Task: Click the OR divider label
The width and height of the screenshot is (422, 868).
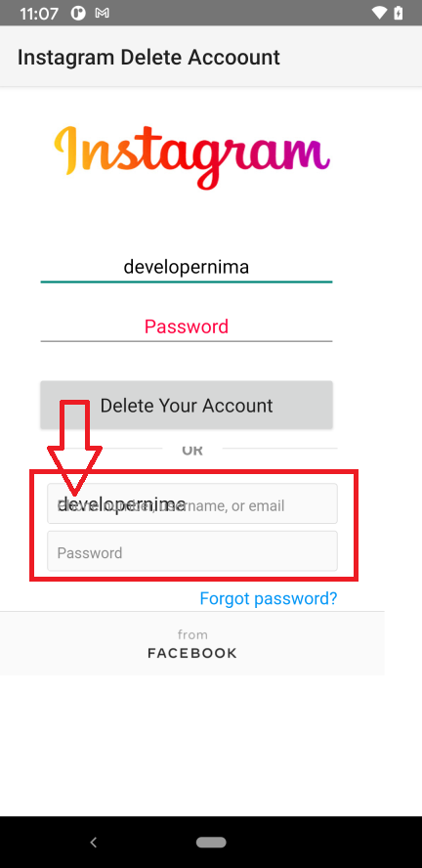Action: pos(192,450)
